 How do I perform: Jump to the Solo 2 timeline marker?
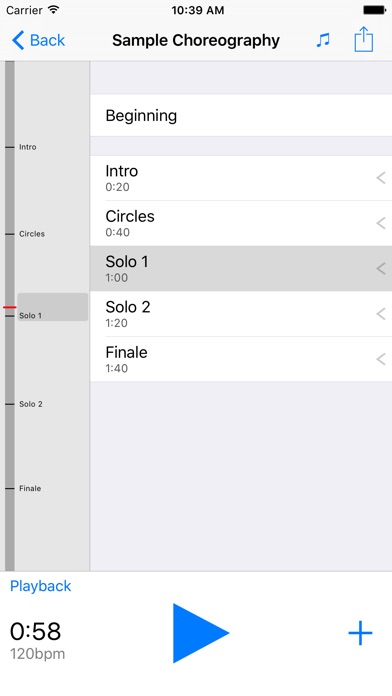pos(31,404)
